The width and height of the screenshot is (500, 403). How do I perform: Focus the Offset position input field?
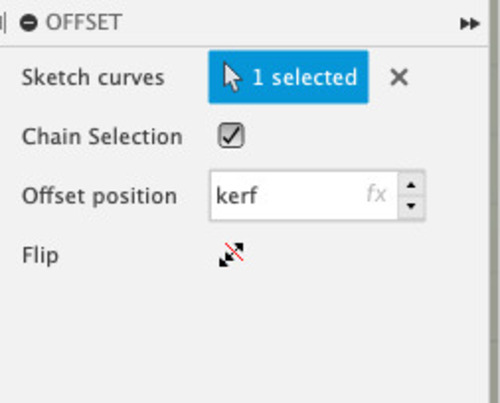(304, 195)
